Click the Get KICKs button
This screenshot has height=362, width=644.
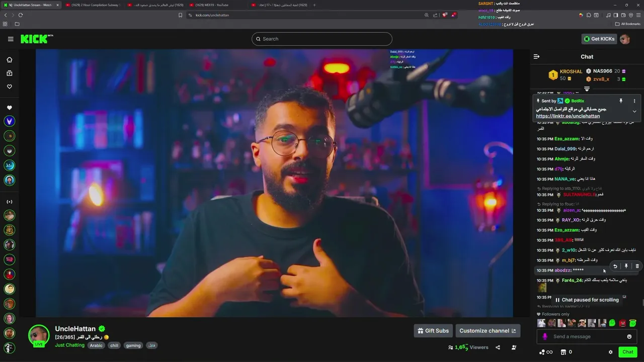pyautogui.click(x=599, y=39)
